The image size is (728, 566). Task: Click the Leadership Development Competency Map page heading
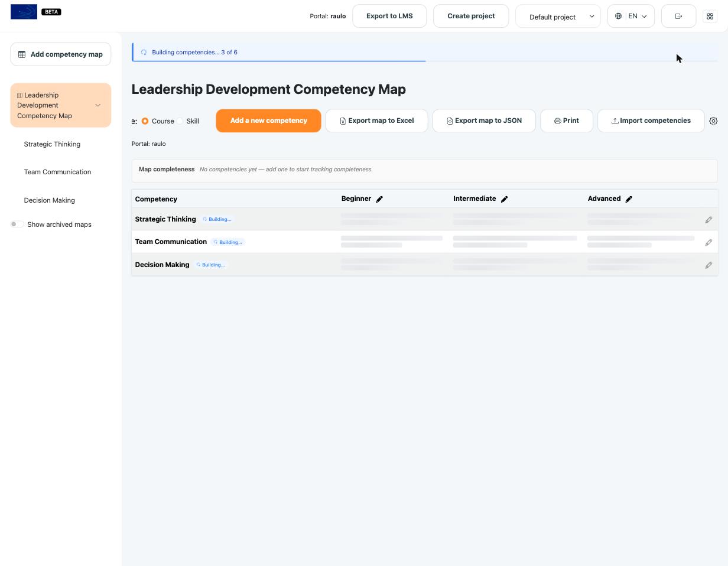pyautogui.click(x=268, y=89)
